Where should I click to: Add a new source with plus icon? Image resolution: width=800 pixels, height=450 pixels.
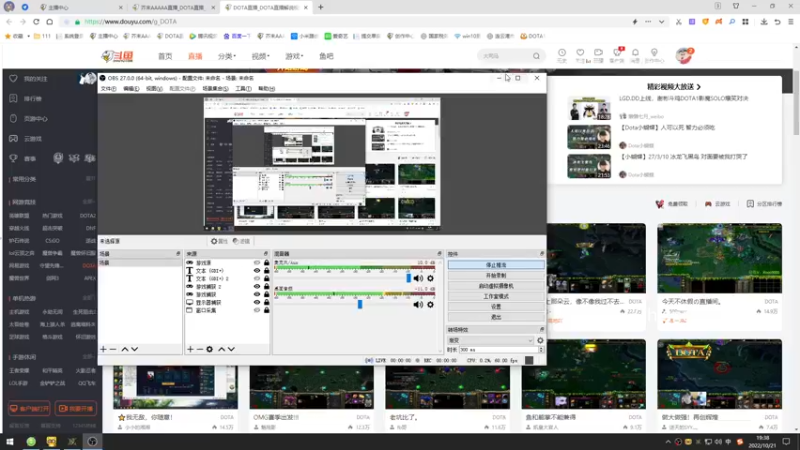[190, 349]
